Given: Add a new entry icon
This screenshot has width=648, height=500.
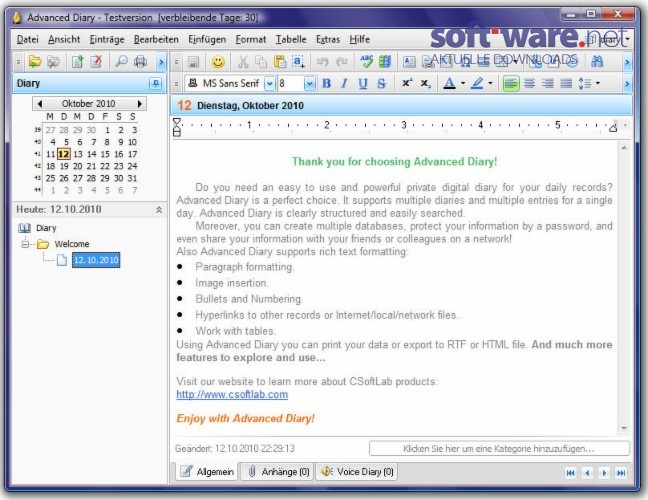Looking at the screenshot, I should [77, 62].
